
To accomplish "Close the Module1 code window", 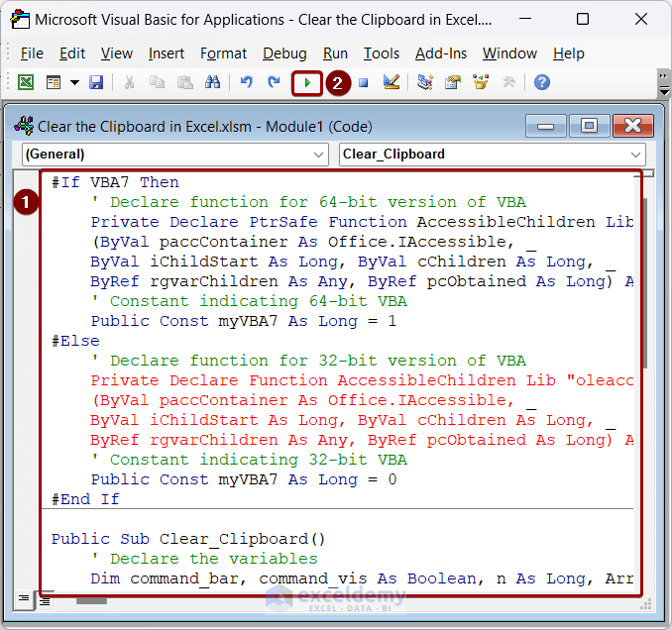I will coord(633,126).
